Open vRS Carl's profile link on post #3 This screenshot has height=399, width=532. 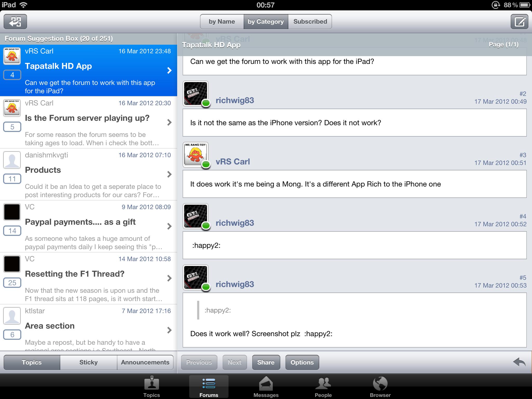(x=233, y=162)
